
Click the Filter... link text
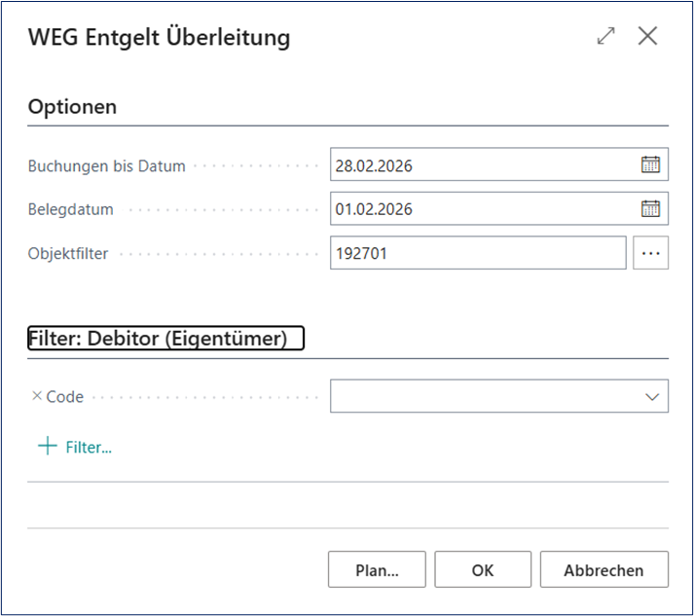coord(89,448)
